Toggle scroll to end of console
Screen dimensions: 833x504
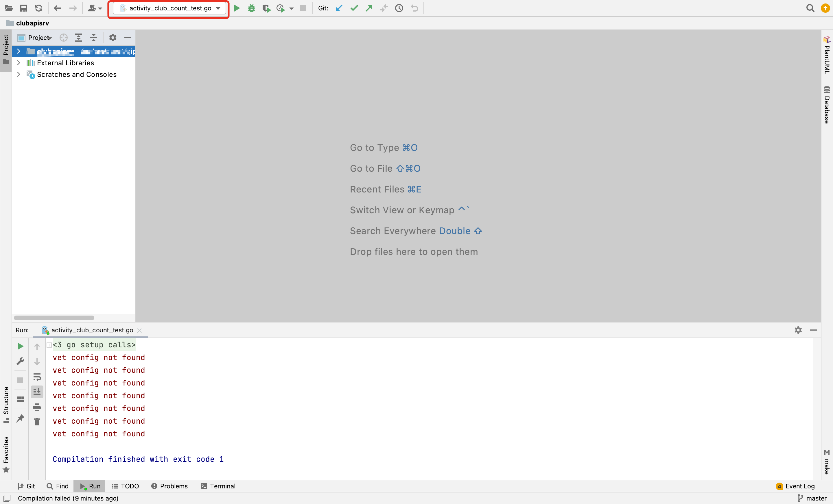37,392
